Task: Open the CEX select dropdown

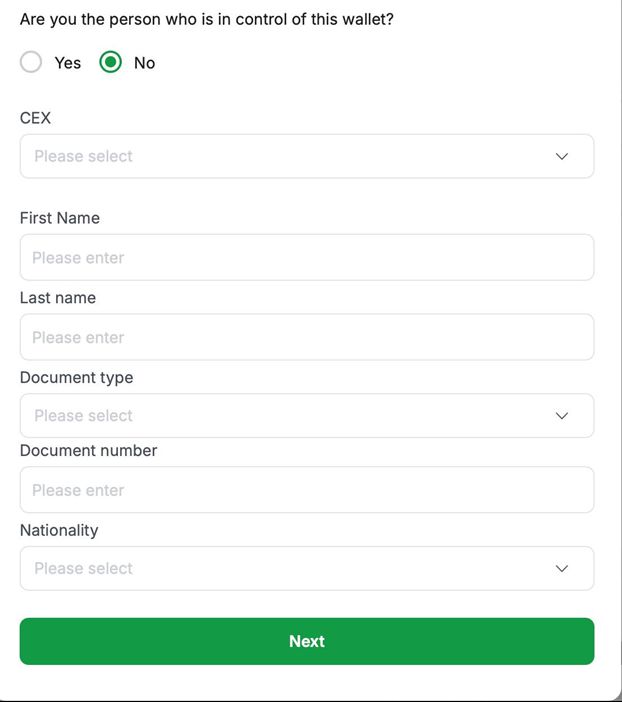Action: (x=290, y=156)
